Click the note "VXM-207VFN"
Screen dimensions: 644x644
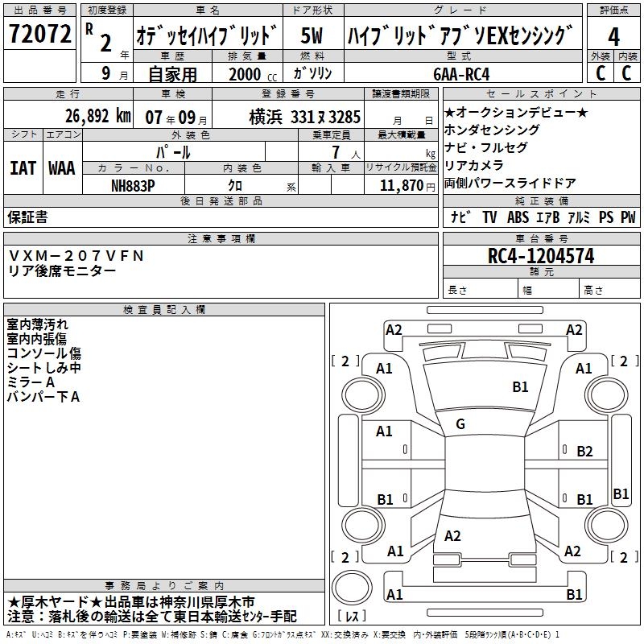pos(76,256)
